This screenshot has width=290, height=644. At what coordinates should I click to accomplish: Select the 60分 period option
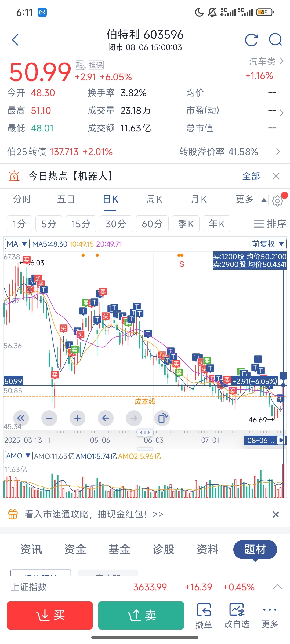tap(152, 224)
